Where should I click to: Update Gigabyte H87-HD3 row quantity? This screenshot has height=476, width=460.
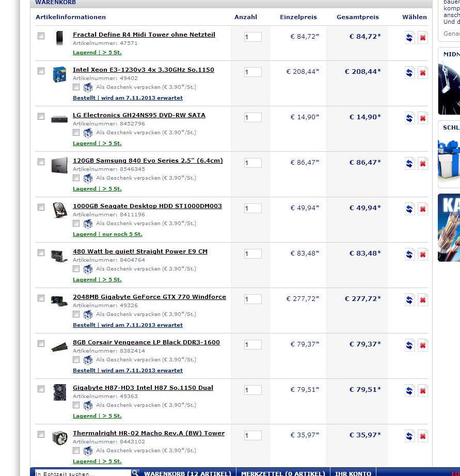click(x=409, y=391)
